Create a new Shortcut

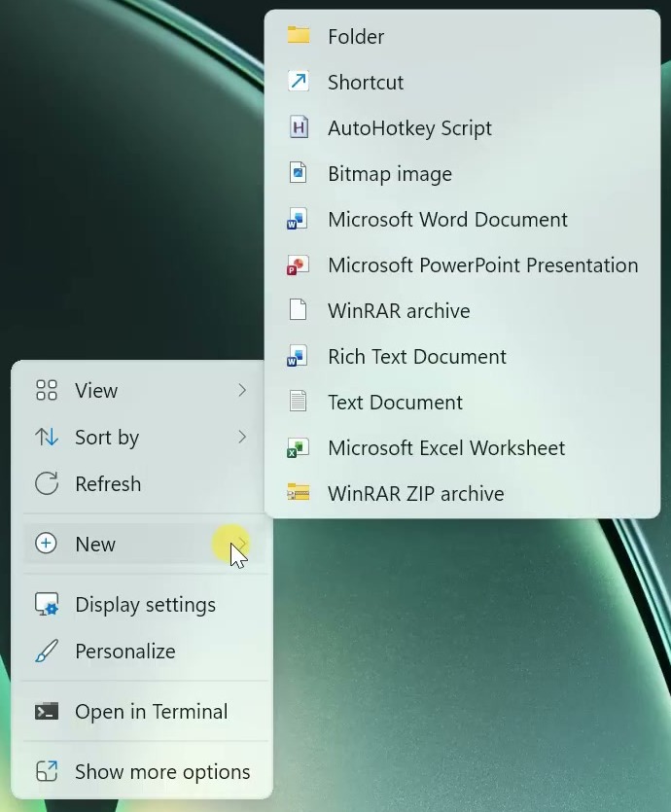(x=462, y=82)
